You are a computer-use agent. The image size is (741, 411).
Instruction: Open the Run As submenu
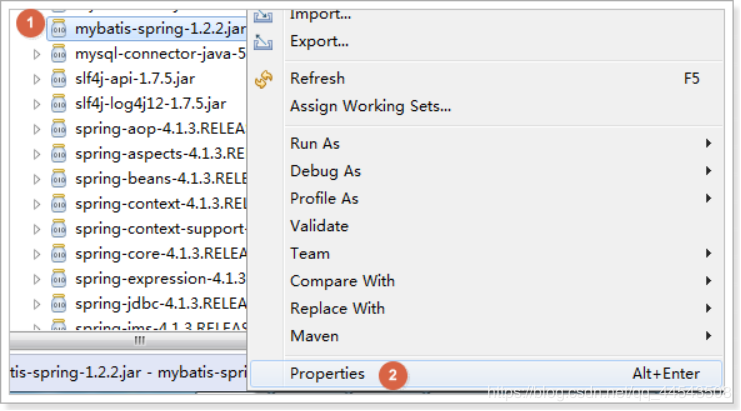pyautogui.click(x=315, y=144)
